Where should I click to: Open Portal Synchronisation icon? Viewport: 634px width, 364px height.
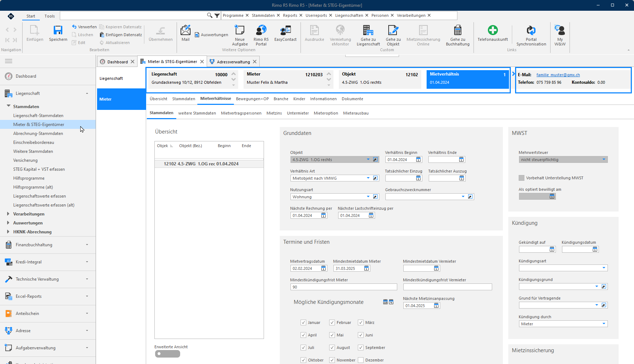click(531, 30)
